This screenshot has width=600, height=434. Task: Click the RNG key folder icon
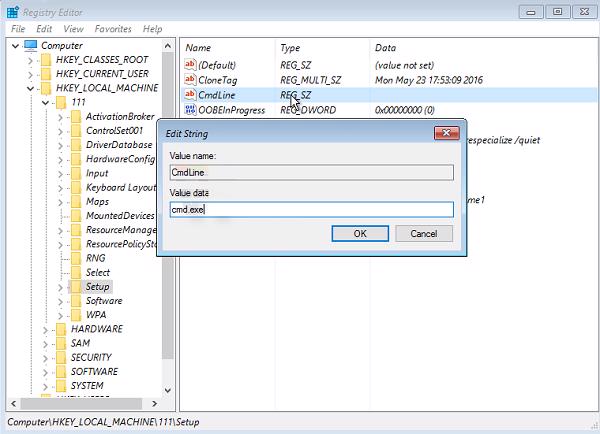(76, 258)
